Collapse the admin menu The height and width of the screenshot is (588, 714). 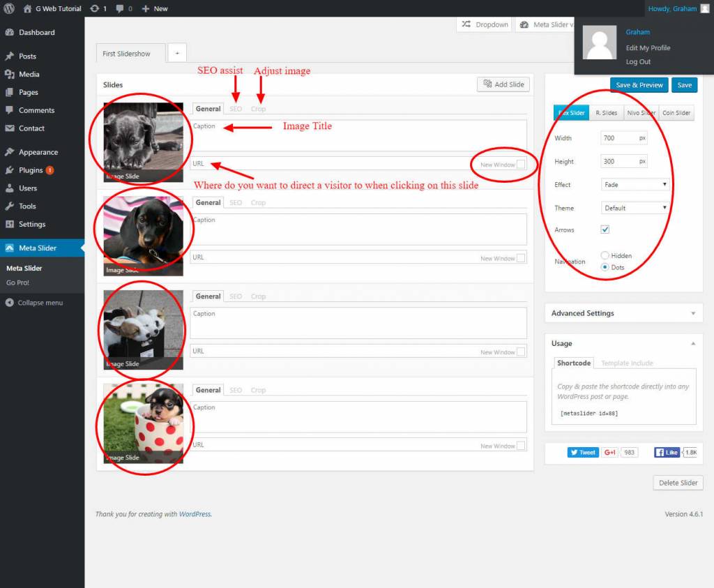35,303
